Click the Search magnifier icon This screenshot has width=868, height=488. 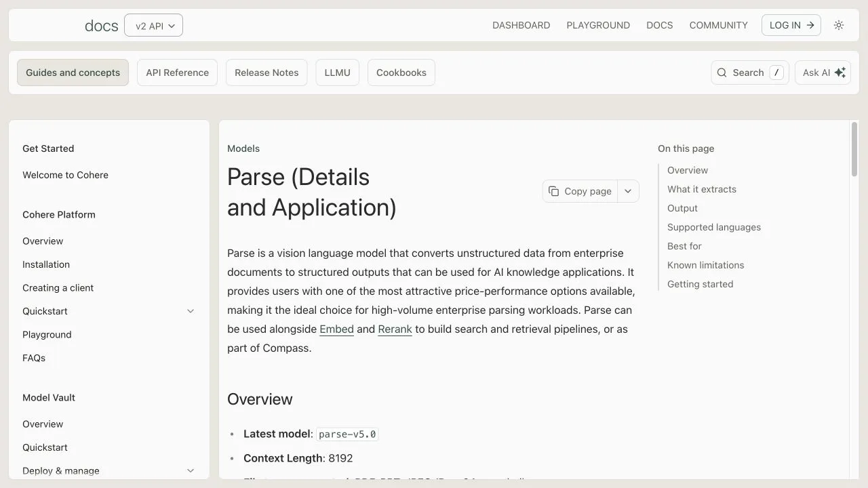[722, 73]
